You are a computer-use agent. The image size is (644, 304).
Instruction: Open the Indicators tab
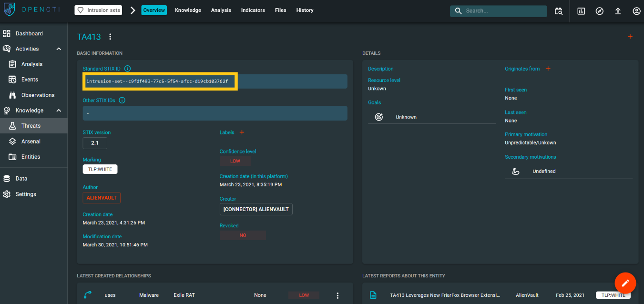253,10
